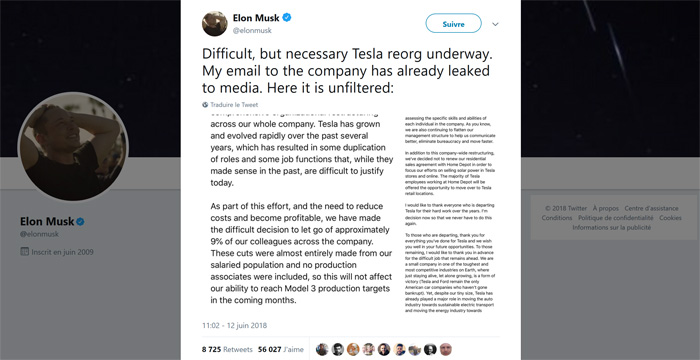
Task: Click the tweet timestamp 11:02 - 12 juin 2018
Action: coord(234,325)
